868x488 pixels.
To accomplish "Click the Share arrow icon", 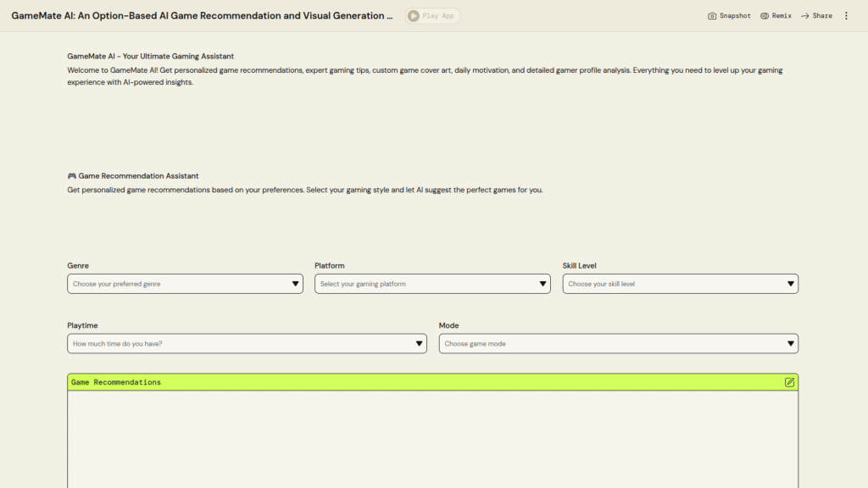I will [805, 16].
